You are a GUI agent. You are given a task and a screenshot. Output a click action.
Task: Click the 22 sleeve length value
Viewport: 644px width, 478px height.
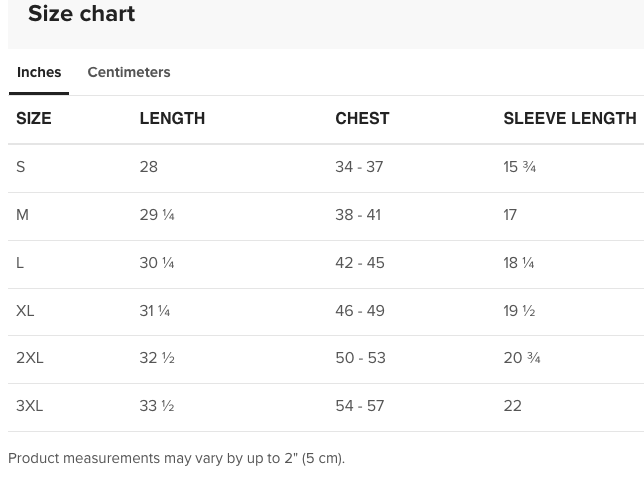point(512,406)
